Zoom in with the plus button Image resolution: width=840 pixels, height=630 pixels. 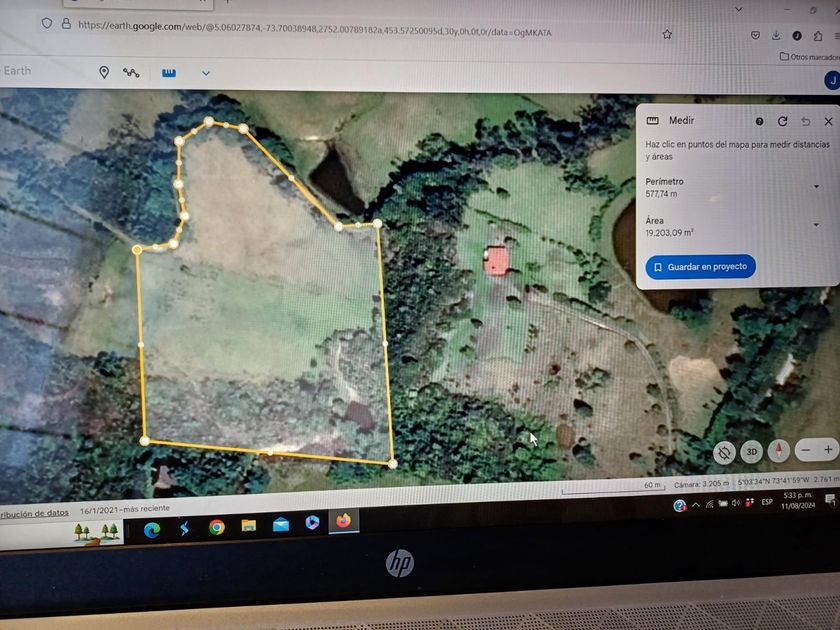click(x=828, y=450)
